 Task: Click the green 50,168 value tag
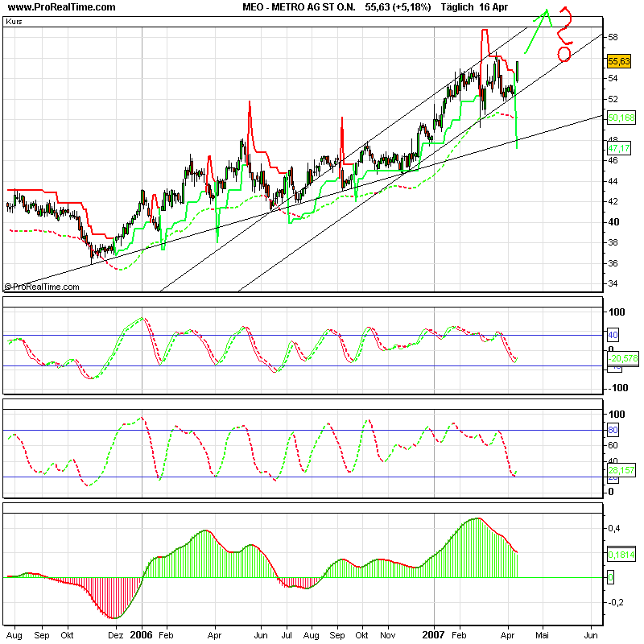[x=621, y=118]
